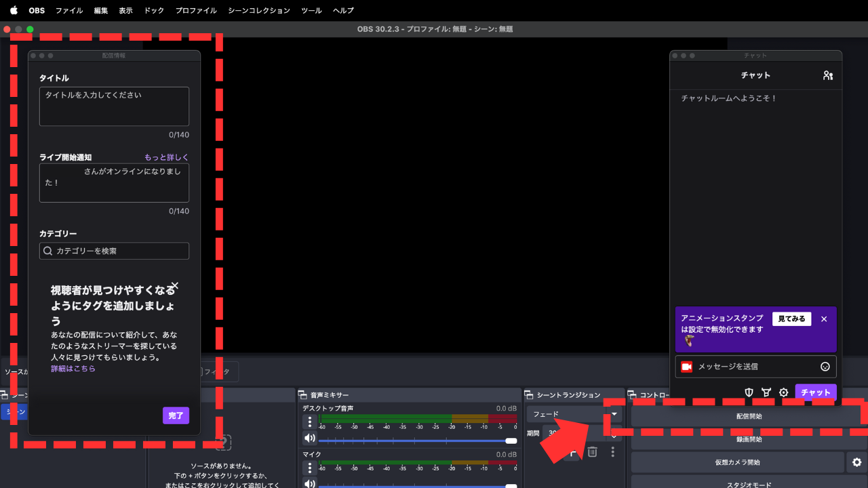868x488 pixels.
Task: Open the シーンコレクション menu
Action: pyautogui.click(x=259, y=10)
